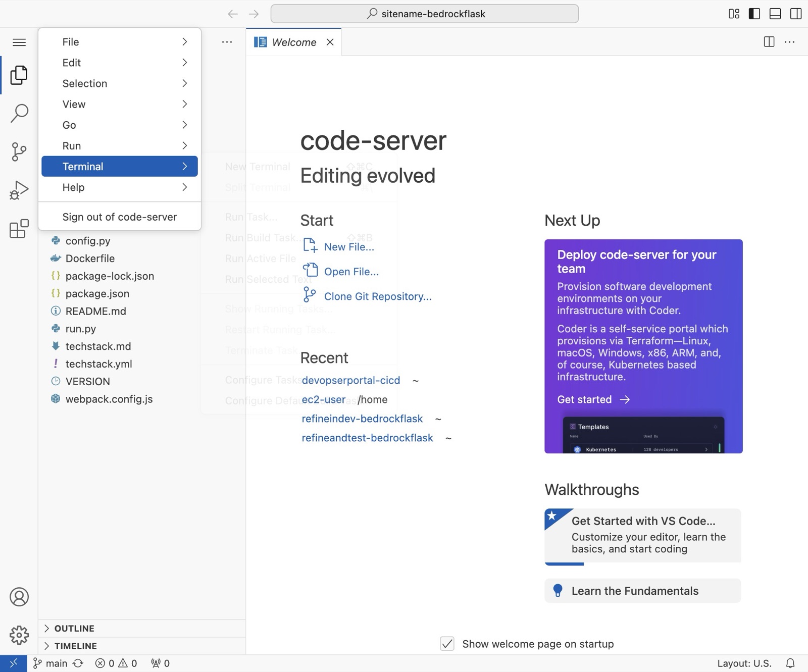The width and height of the screenshot is (808, 672).
Task: Go back with the left arrow
Action: [x=233, y=14]
